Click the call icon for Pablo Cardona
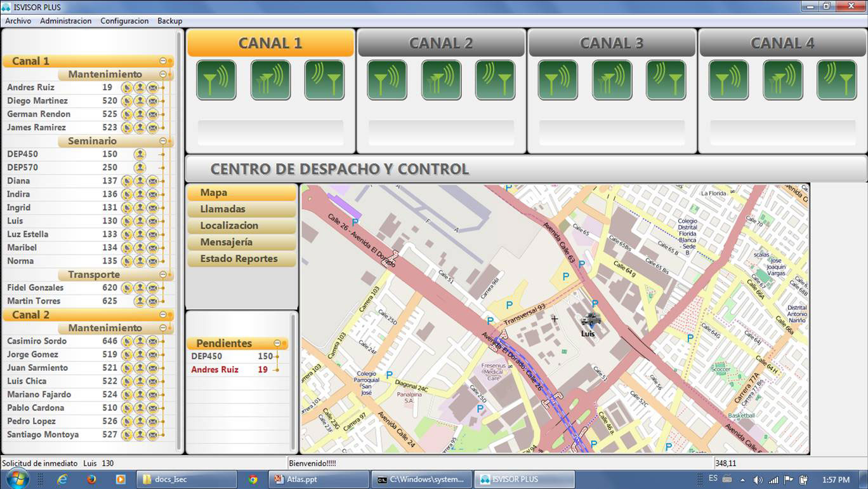This screenshot has height=489, width=868. 127,408
